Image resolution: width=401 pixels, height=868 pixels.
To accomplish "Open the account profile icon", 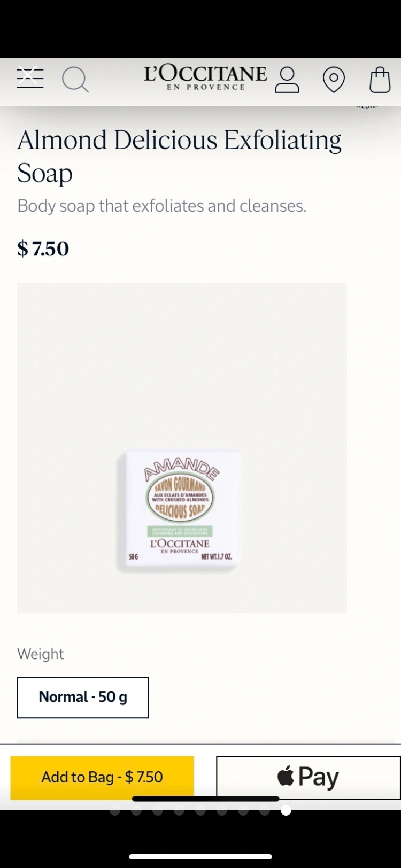I will tap(287, 80).
